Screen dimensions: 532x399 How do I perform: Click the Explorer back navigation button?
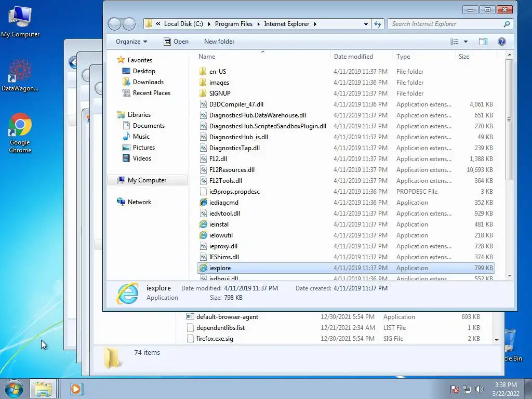[115, 24]
